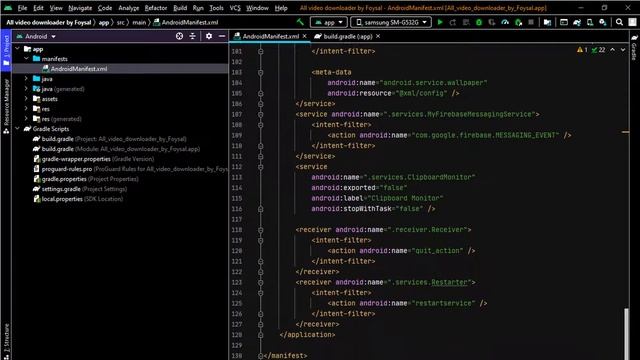This screenshot has height=360, width=640.
Task: Click Apply Changes and Restart Activity icon
Action: point(453,22)
